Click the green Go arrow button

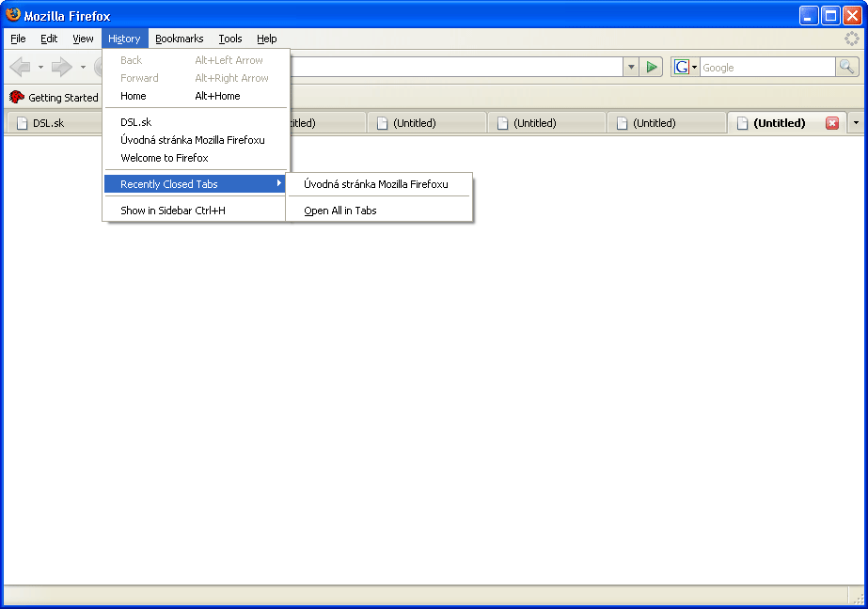click(651, 68)
